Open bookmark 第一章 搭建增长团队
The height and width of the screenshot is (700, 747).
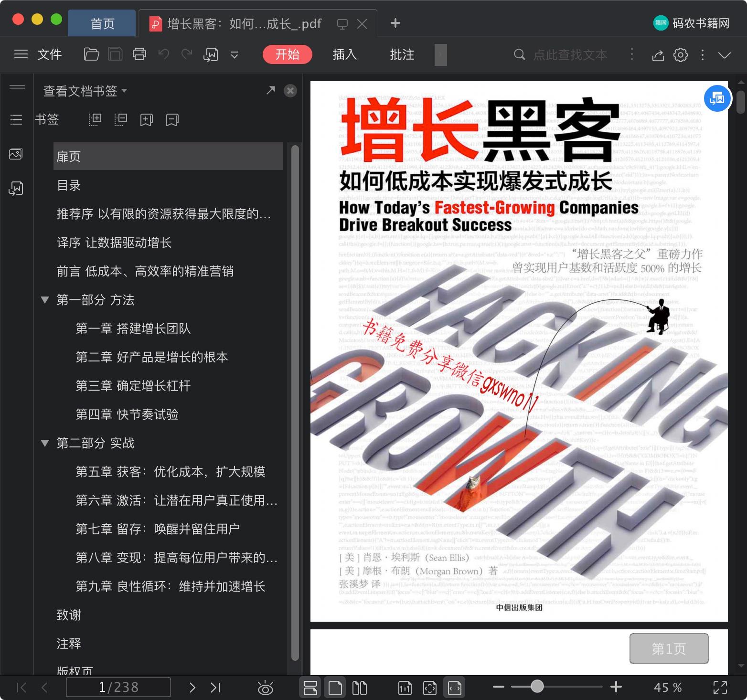click(133, 329)
